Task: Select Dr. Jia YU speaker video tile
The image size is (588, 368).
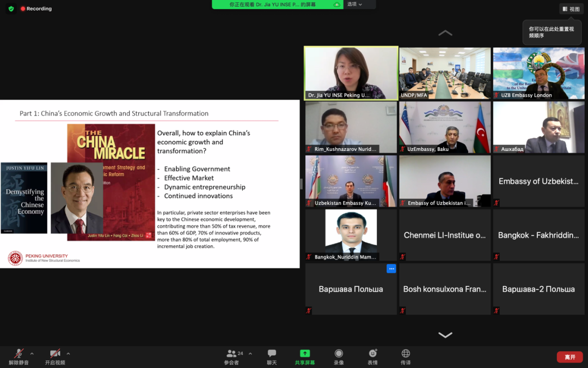Action: click(351, 73)
